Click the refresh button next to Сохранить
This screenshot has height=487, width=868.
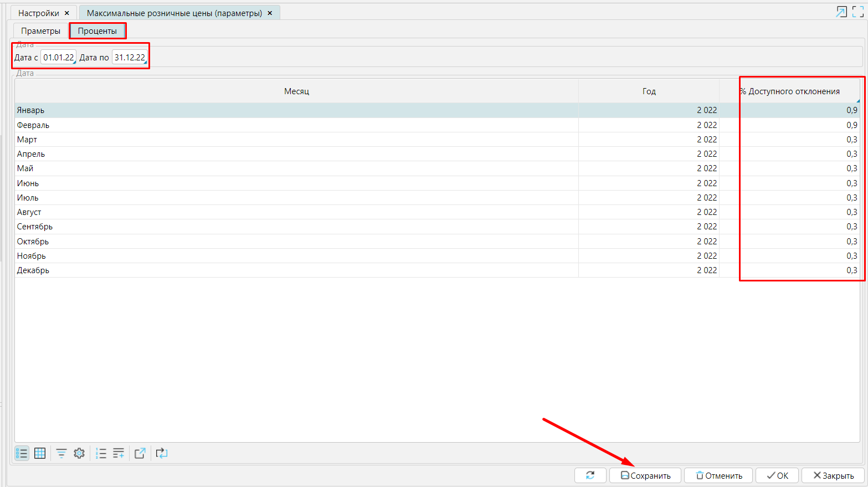pyautogui.click(x=590, y=475)
